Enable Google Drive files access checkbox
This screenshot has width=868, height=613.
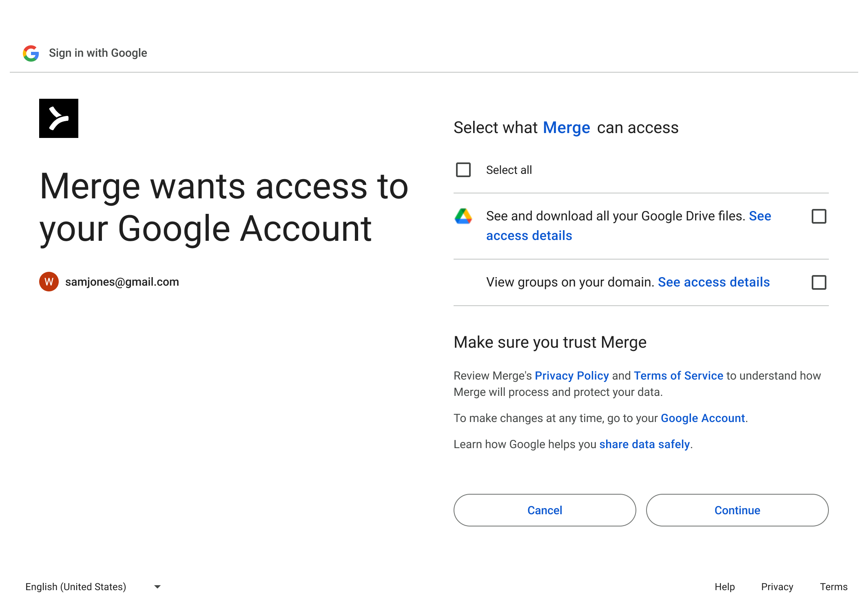tap(819, 216)
